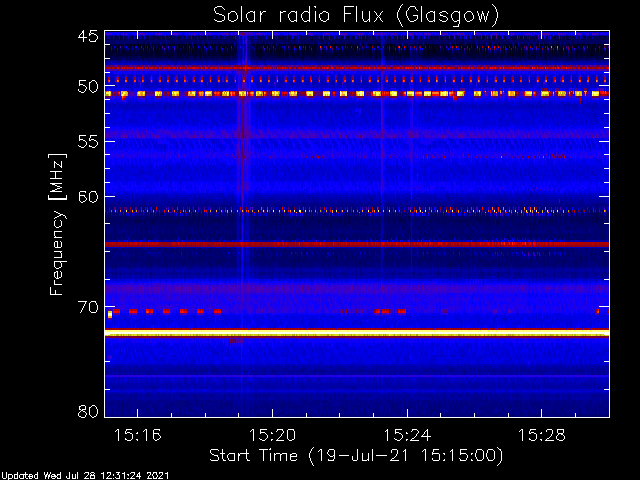Click the 50 frequency tick label
The width and height of the screenshot is (640, 480).
(88, 86)
